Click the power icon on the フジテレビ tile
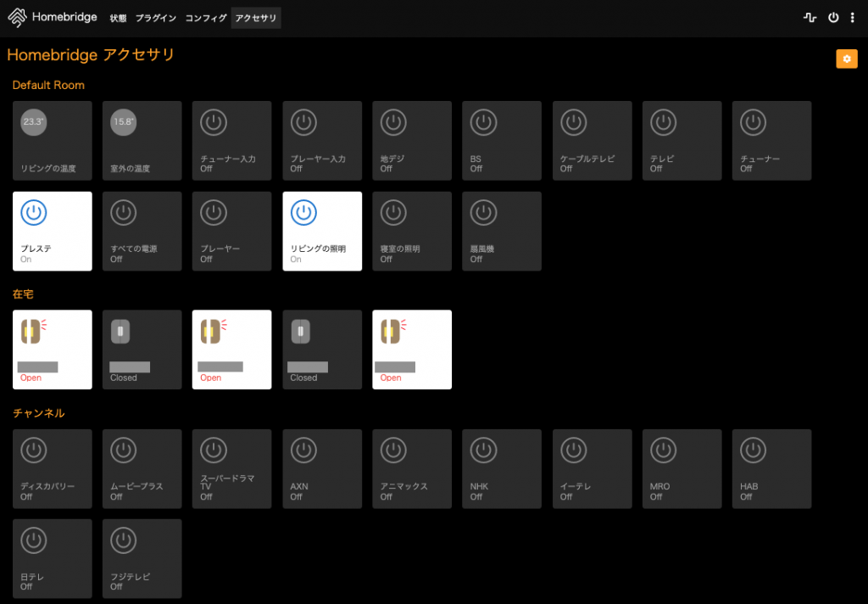Image resolution: width=868 pixels, height=604 pixels. 124,540
